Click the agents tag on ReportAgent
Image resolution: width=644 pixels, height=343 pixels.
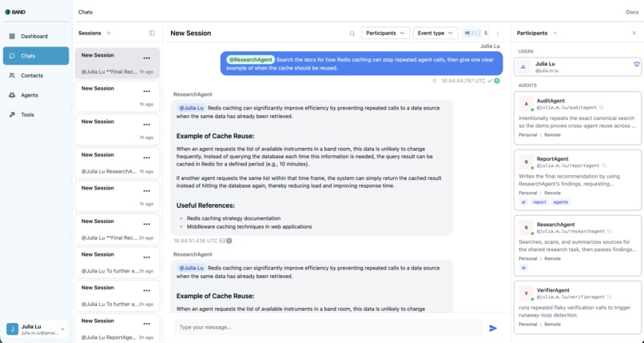[x=561, y=202]
